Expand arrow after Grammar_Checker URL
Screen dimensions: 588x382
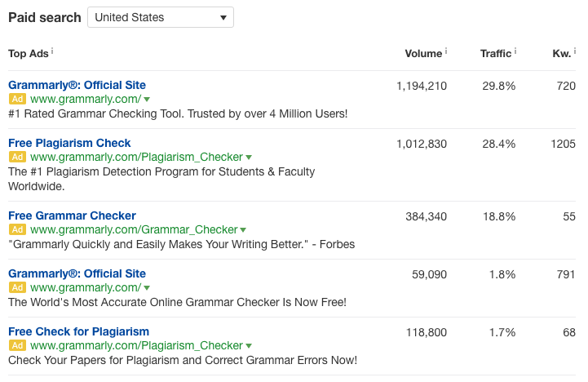[x=243, y=230]
